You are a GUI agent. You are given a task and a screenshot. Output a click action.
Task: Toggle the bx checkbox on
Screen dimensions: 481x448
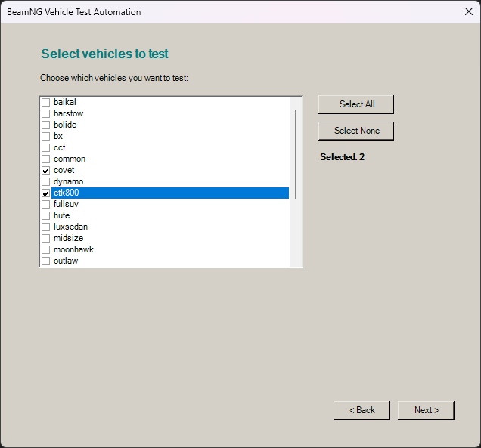[x=45, y=136]
